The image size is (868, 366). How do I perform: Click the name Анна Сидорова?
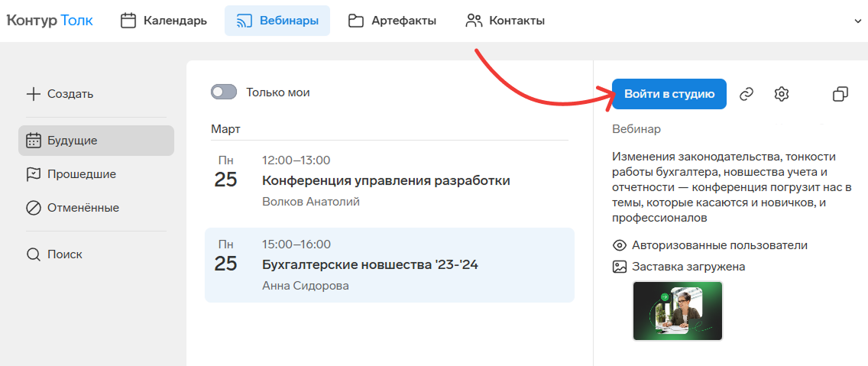coord(305,286)
